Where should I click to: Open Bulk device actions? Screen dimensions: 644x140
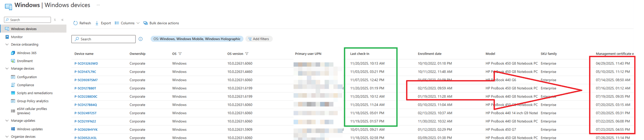pyautogui.click(x=161, y=23)
